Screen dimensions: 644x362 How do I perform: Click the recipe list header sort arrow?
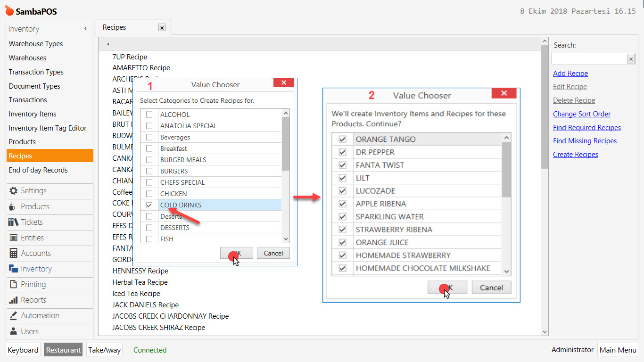107,42
